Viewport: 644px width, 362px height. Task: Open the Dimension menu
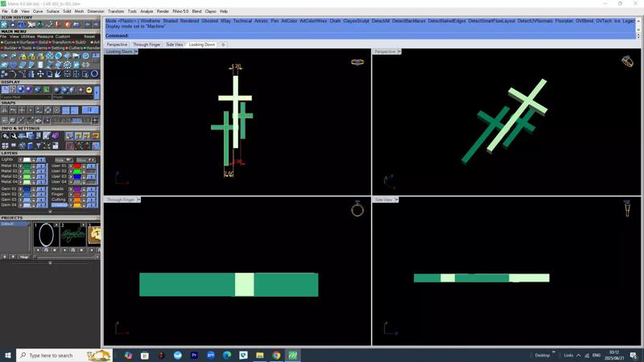[x=96, y=11]
